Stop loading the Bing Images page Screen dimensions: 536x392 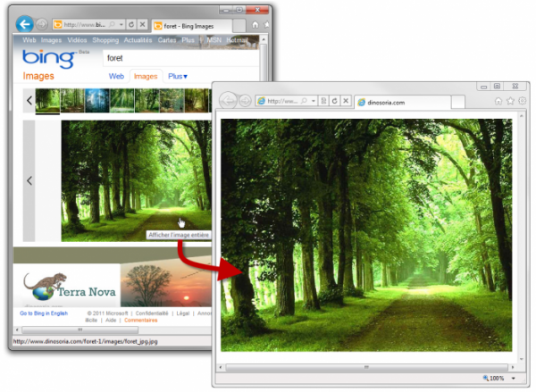click(x=143, y=24)
